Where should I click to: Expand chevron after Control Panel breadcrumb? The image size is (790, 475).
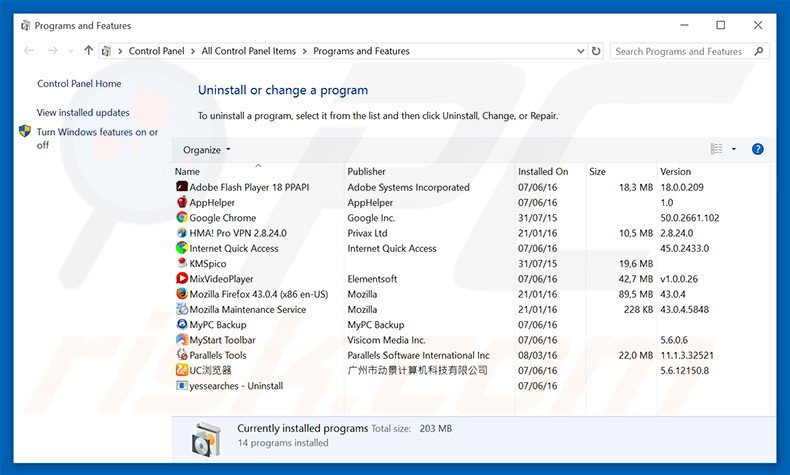pos(193,51)
